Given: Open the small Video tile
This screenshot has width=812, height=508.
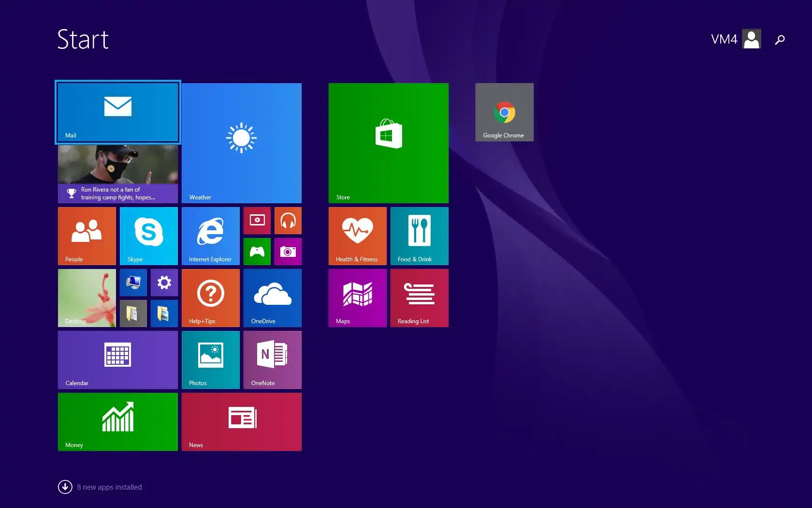Looking at the screenshot, I should coord(257,221).
